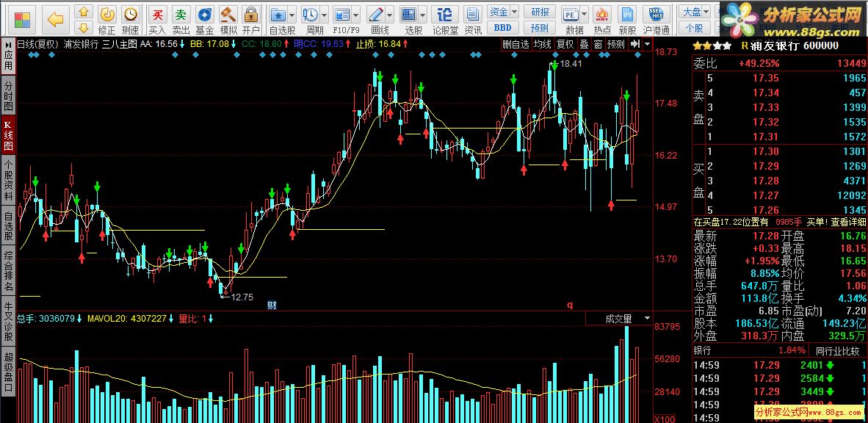Click the 开户 account opening lock icon
868x423 pixels.
coord(251,15)
